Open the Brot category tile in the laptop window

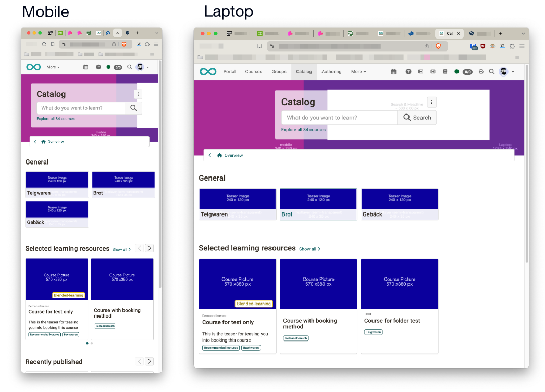click(318, 205)
